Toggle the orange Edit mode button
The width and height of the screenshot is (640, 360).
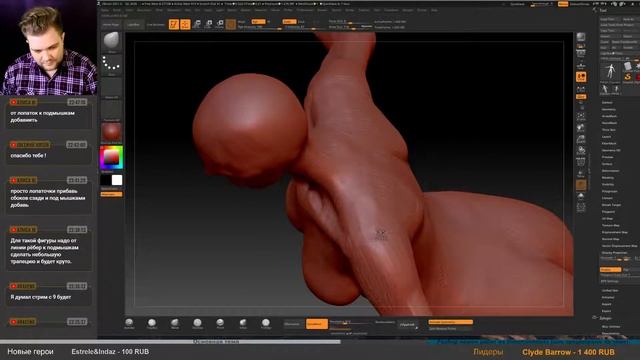coord(173,24)
